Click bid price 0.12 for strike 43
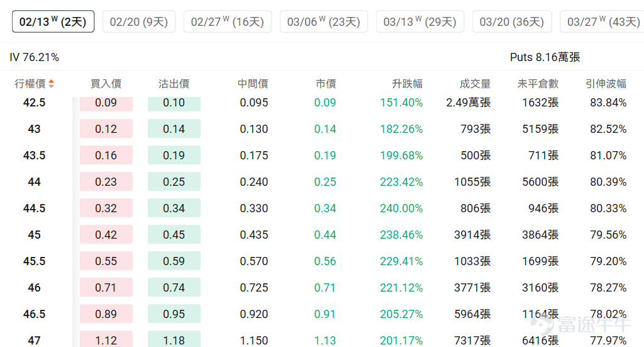 [106, 128]
